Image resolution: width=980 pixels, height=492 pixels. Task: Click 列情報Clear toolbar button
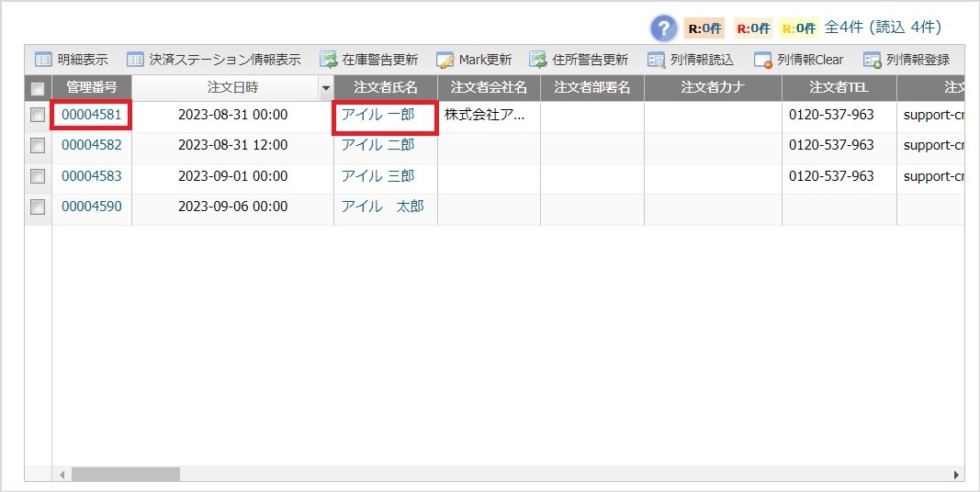[x=799, y=60]
